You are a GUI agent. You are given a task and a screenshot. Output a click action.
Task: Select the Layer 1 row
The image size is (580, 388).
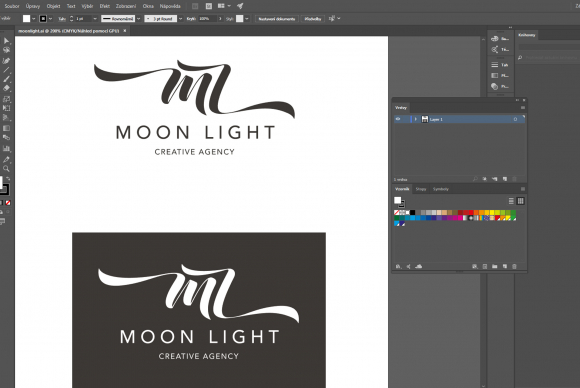click(x=459, y=119)
